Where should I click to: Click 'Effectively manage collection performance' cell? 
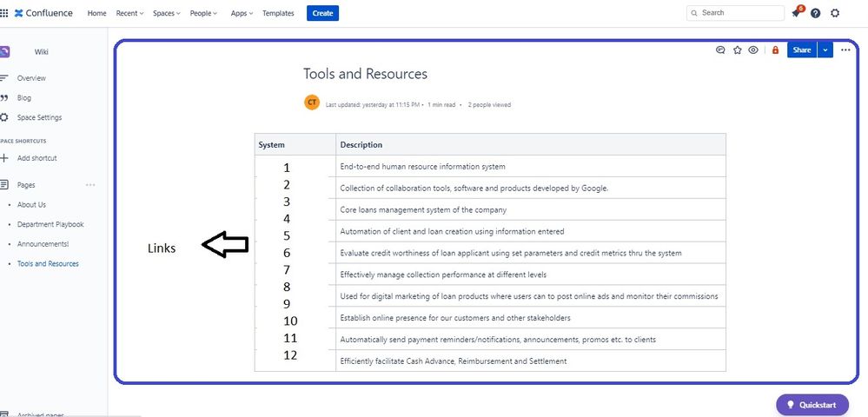tap(531, 275)
